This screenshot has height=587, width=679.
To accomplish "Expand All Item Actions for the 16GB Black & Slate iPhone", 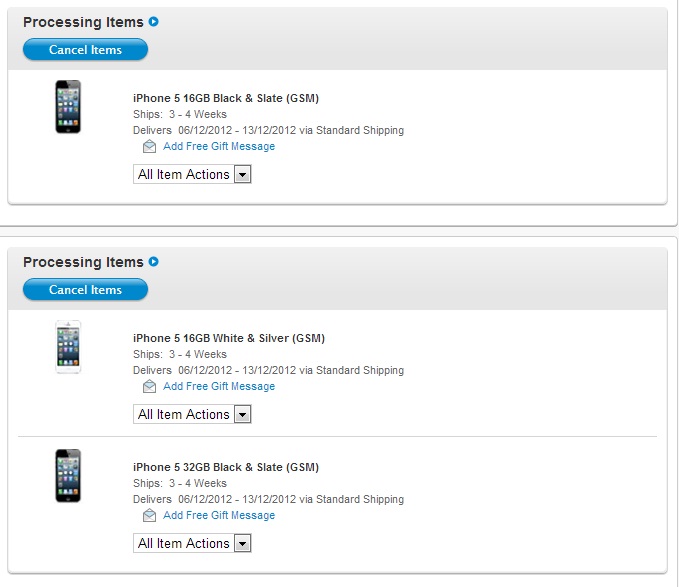I will click(192, 174).
